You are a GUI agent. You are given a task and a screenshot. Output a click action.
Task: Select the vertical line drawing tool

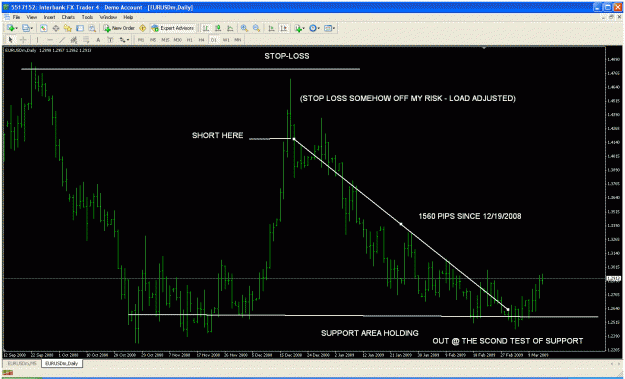tap(37, 39)
